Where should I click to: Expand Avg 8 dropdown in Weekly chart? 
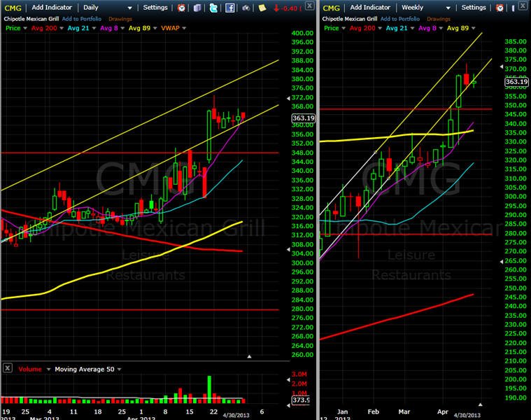[x=441, y=29]
